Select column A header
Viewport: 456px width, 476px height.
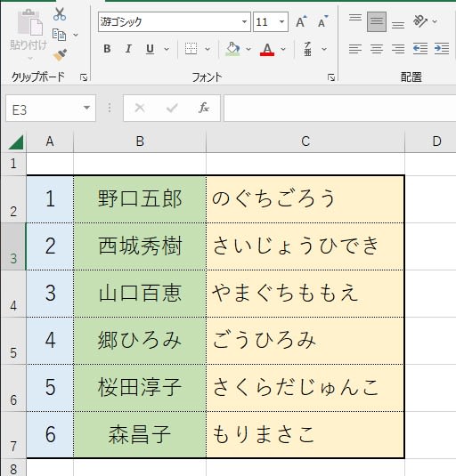(50, 141)
